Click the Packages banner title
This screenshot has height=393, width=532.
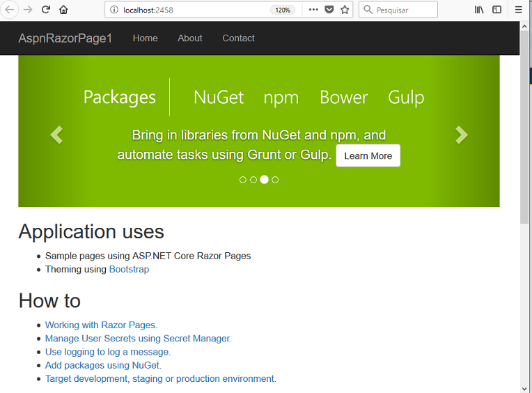[120, 97]
